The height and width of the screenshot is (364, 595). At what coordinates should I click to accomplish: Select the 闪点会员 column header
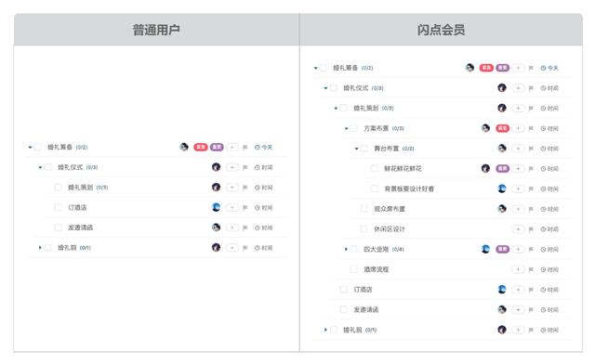(x=441, y=30)
